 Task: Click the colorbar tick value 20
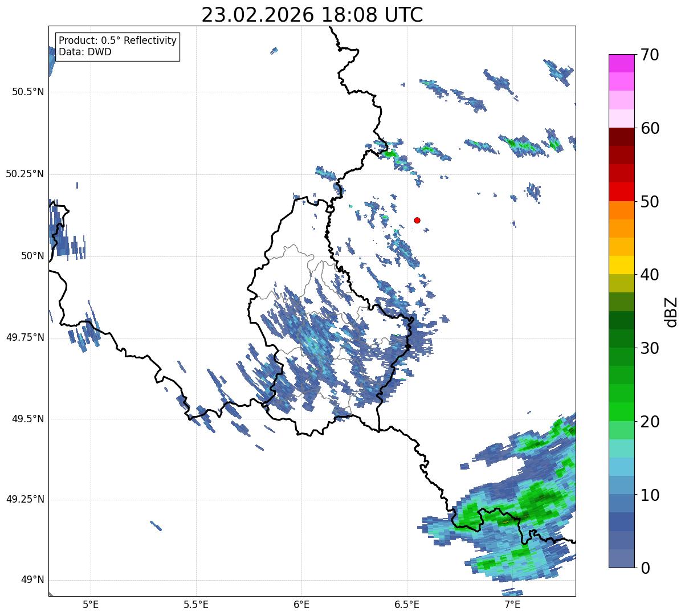pyautogui.click(x=649, y=422)
